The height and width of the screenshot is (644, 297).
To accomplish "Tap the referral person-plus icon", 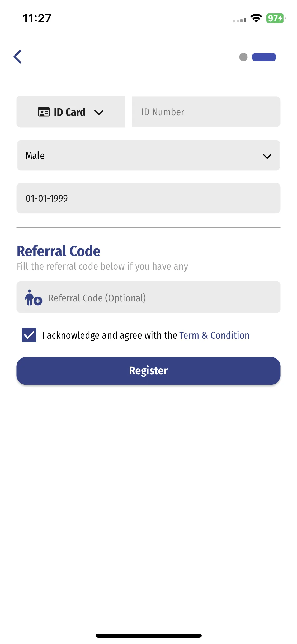I will [33, 298].
